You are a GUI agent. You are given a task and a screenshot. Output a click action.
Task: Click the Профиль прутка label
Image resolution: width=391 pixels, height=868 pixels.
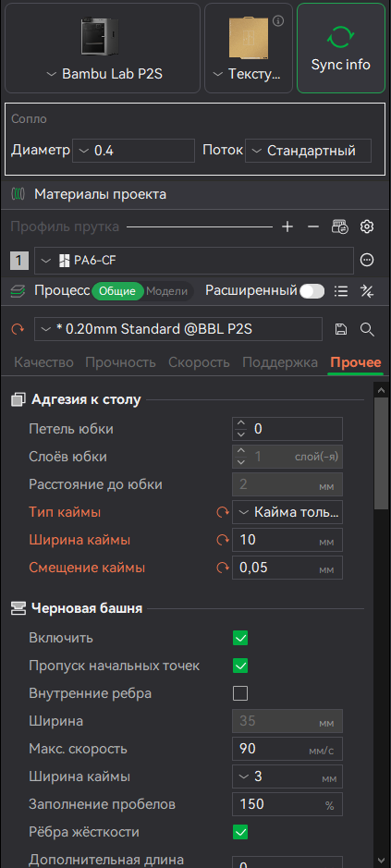click(x=65, y=226)
